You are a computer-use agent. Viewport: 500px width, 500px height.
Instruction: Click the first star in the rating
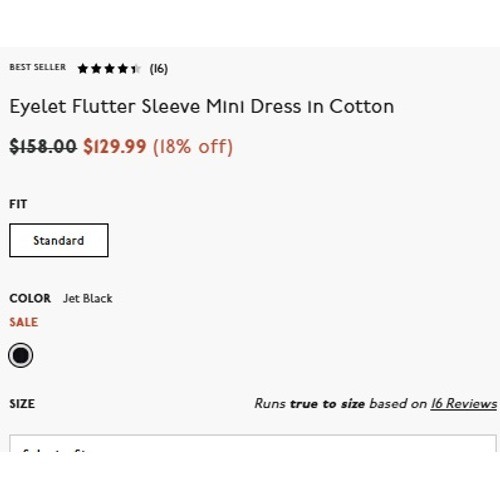[82, 69]
